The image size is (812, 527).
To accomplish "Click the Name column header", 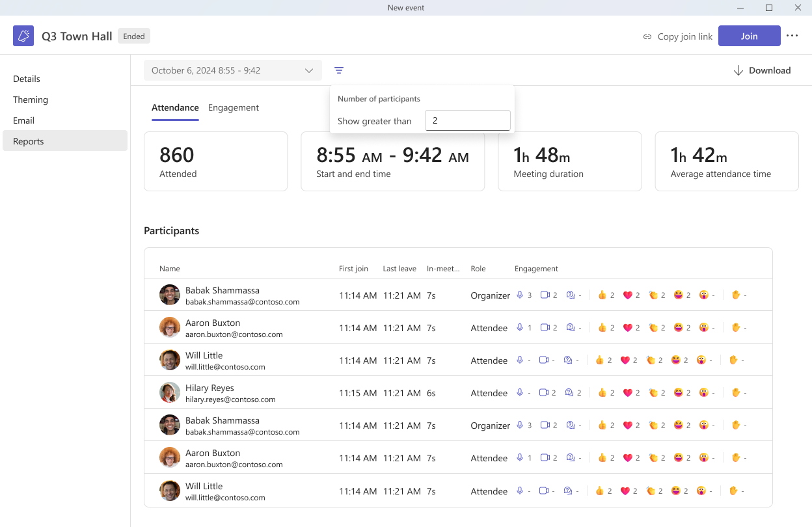I will coord(170,269).
